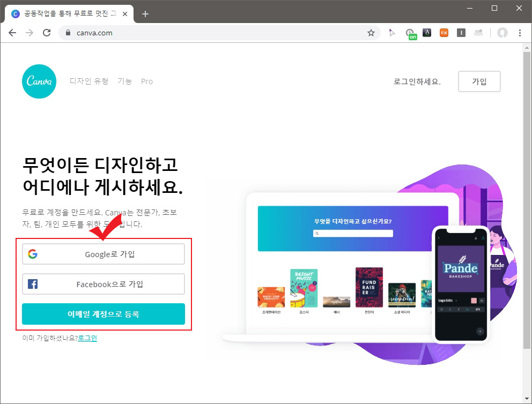Bookmark this page with the star icon
The image size is (532, 404).
coord(371,33)
